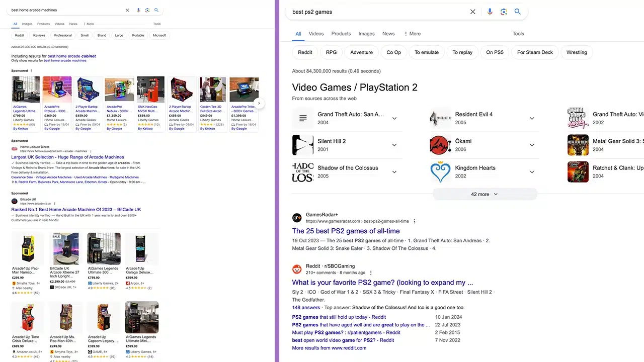This screenshot has width=644, height=362.
Task: Click into arcade machines search field
Action: 65,10
